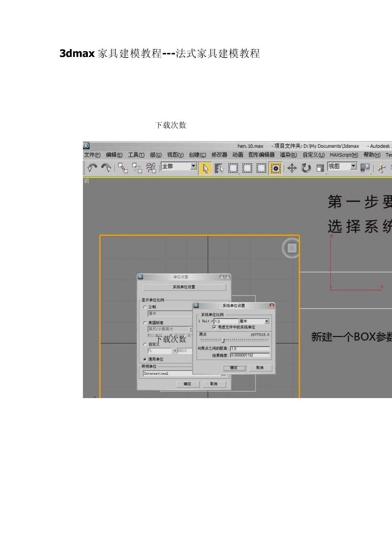
Task: Expand the 全部 selection filter dropdown
Action: point(193,166)
